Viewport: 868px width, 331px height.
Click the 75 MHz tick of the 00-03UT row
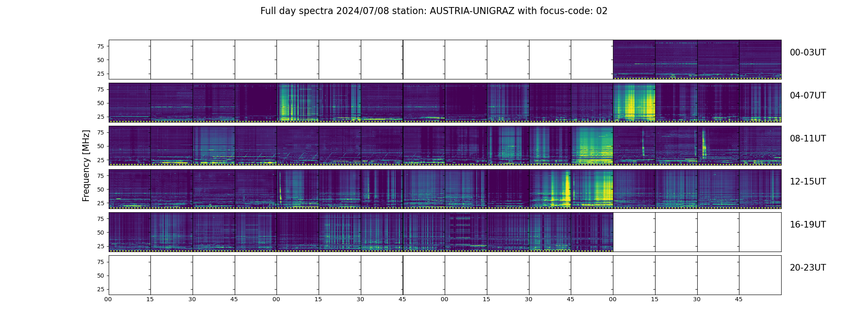(100, 46)
